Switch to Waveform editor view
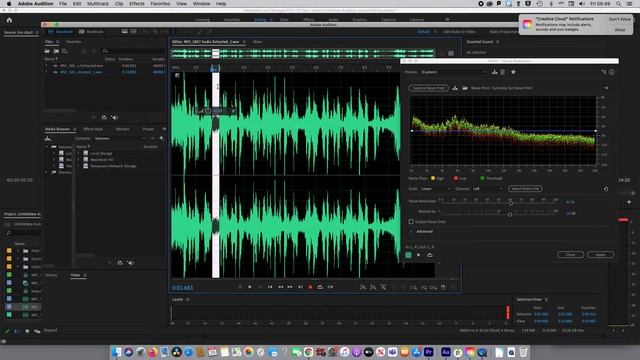The width and height of the screenshot is (640, 360). pos(60,32)
